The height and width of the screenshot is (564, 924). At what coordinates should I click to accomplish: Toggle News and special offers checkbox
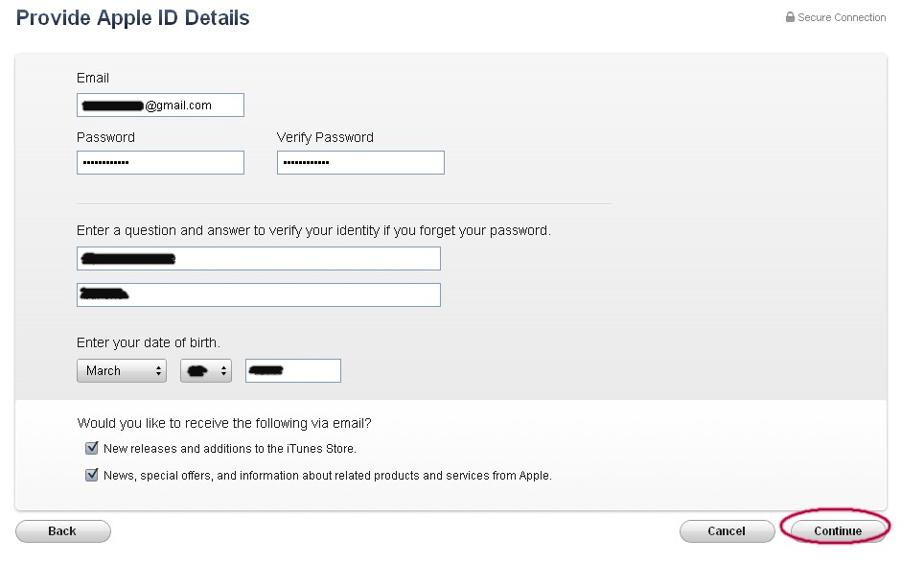(91, 475)
